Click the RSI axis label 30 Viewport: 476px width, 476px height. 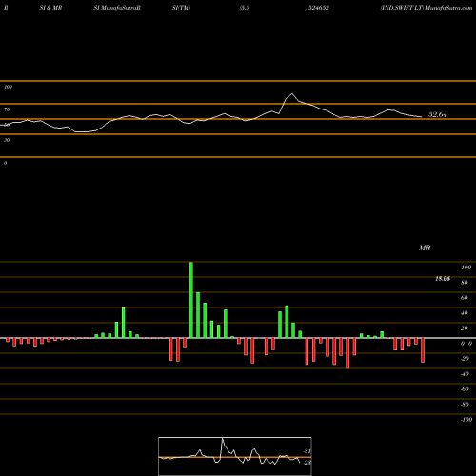(x=7, y=140)
